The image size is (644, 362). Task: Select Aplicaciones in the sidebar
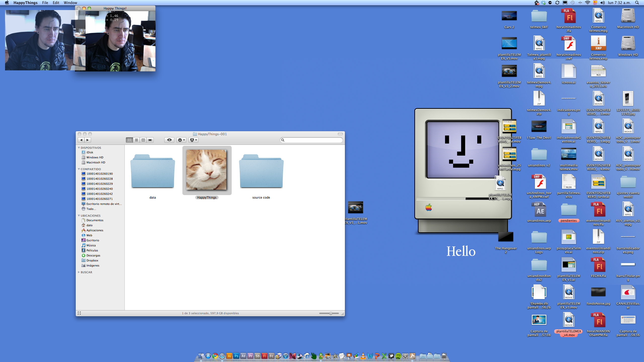coord(95,230)
